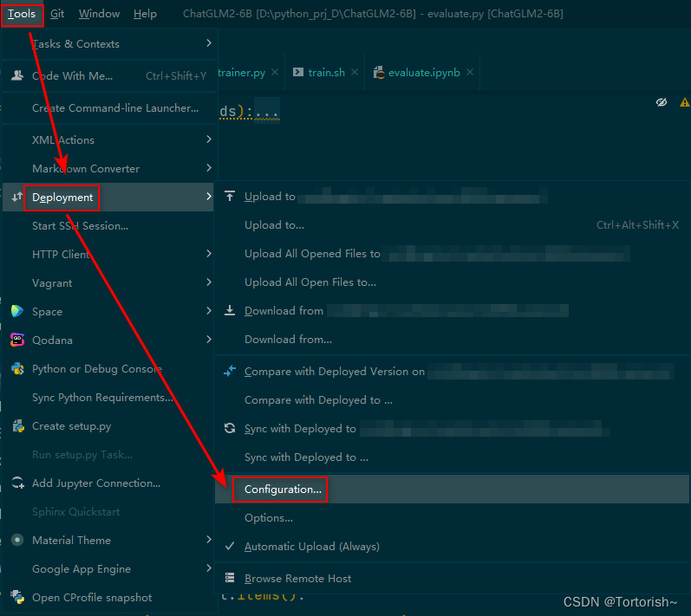Switch to trainer.py tab
691x616 pixels.
(x=242, y=73)
